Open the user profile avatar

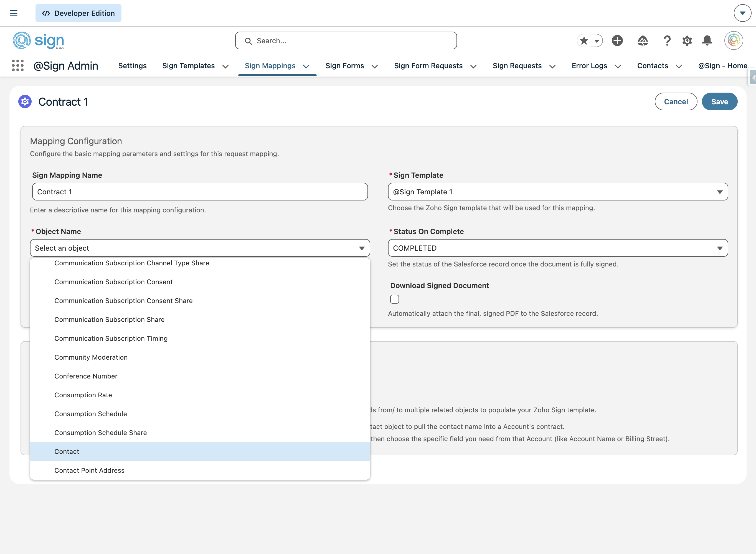point(734,40)
